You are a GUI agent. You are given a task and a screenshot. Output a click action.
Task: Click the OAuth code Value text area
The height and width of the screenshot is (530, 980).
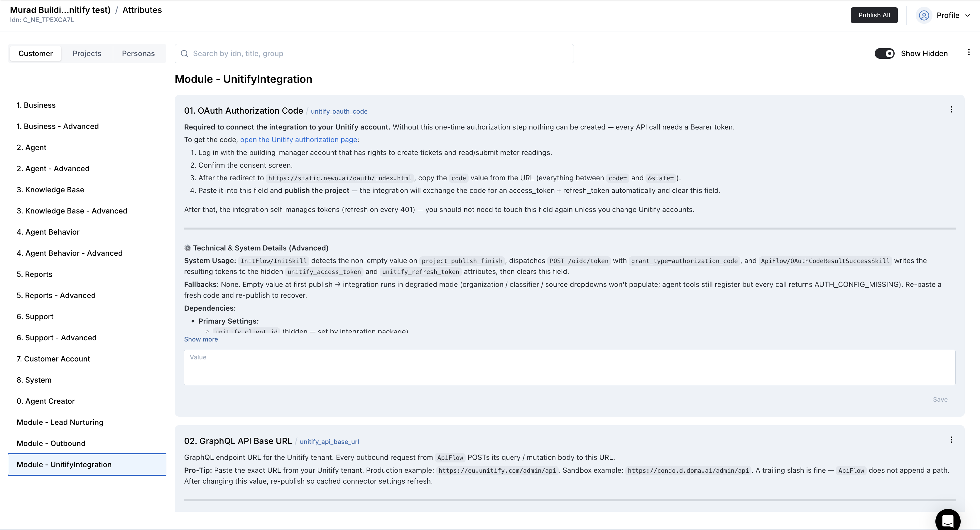(570, 367)
